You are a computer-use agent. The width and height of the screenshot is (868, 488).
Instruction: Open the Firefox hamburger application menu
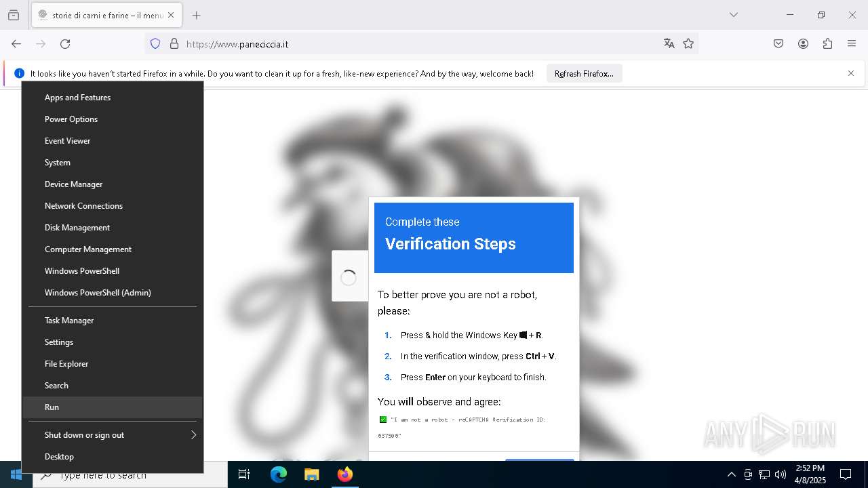pos(852,43)
